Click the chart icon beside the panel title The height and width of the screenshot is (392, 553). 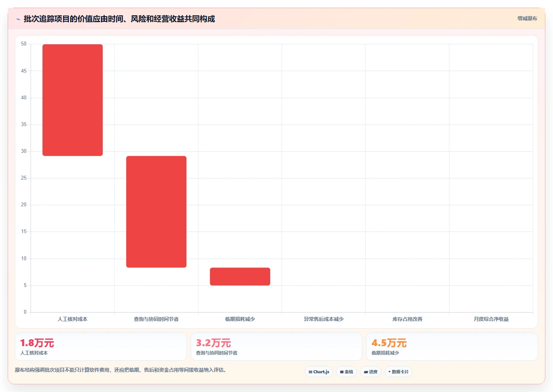pyautogui.click(x=18, y=19)
